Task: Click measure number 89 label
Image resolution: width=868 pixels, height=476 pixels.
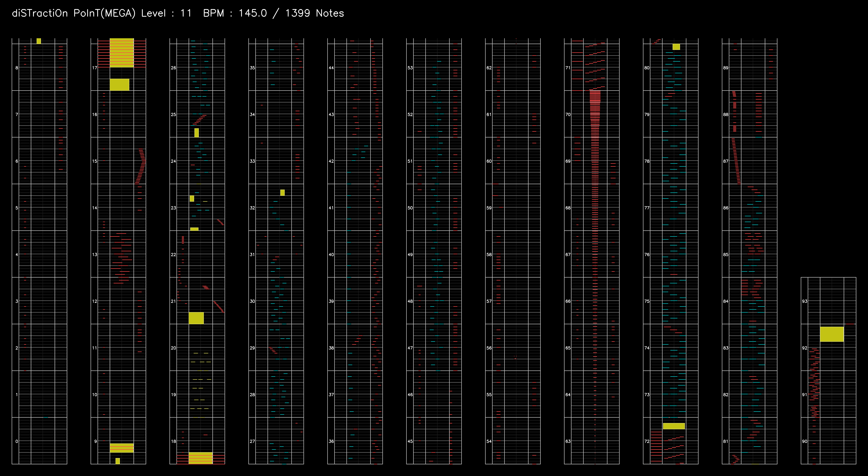Action: coord(726,68)
